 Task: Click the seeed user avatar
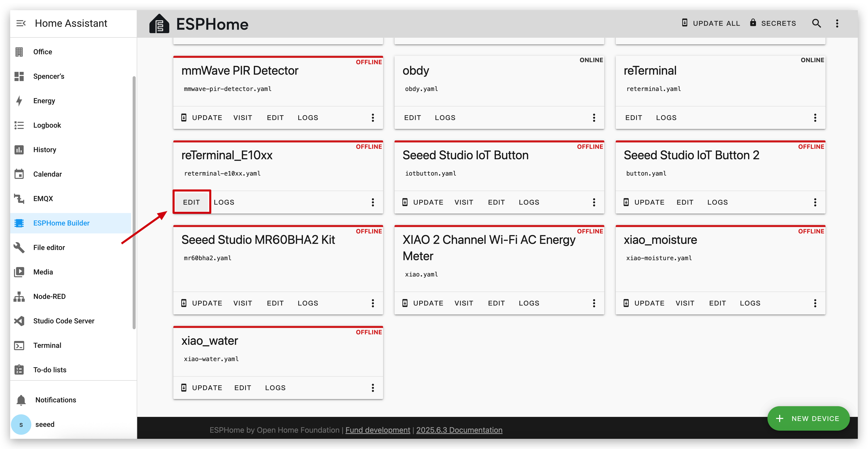pos(21,424)
